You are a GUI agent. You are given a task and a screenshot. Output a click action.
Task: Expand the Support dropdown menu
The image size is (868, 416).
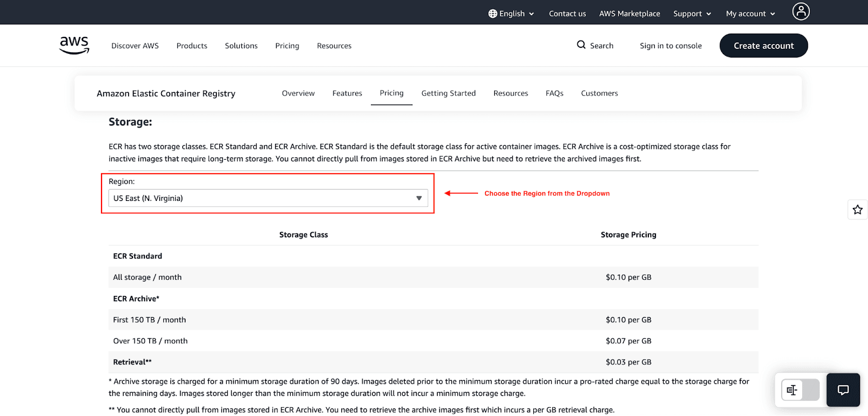point(692,14)
